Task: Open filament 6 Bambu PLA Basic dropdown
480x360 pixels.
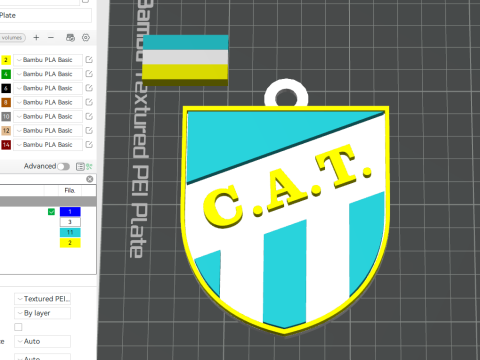Action: click(x=48, y=88)
